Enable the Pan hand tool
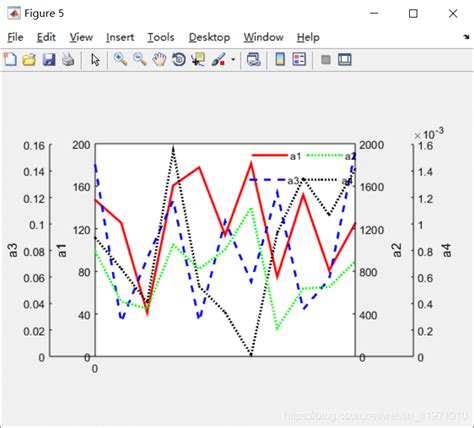 point(159,60)
